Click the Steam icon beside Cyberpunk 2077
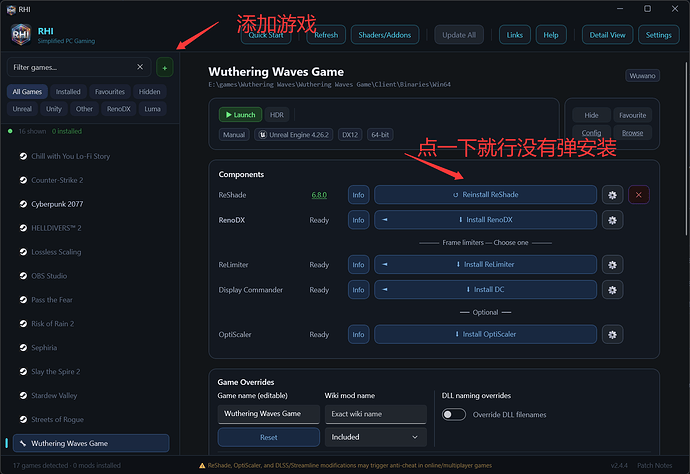The height and width of the screenshot is (474, 690). 23,204
